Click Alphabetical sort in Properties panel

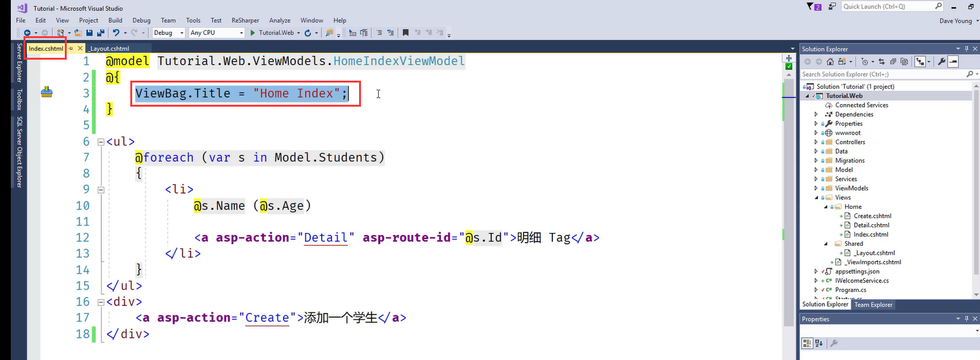[819, 343]
